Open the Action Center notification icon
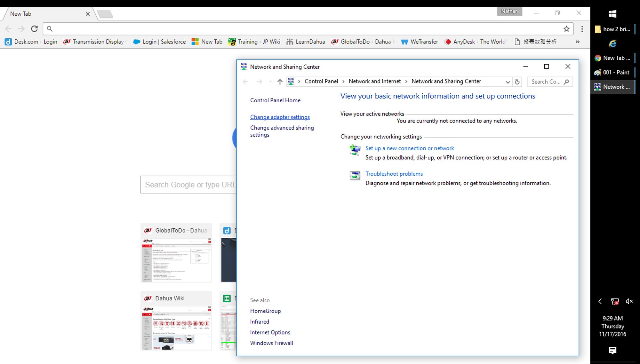 pos(612,350)
